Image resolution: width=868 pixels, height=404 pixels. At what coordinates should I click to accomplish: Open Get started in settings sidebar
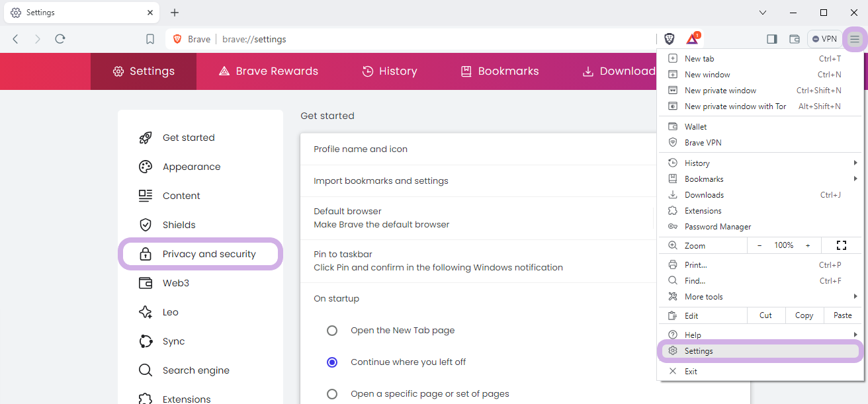click(x=200, y=138)
